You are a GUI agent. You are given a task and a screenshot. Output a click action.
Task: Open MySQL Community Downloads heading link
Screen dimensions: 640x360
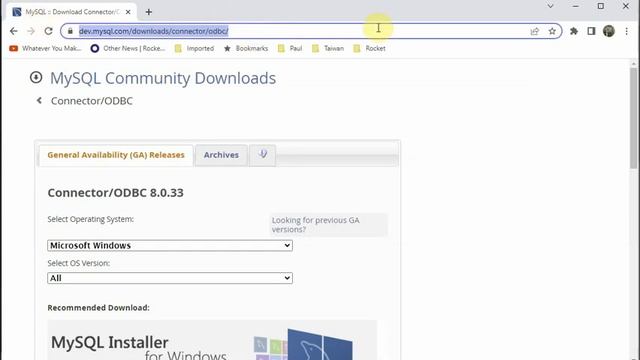163,78
